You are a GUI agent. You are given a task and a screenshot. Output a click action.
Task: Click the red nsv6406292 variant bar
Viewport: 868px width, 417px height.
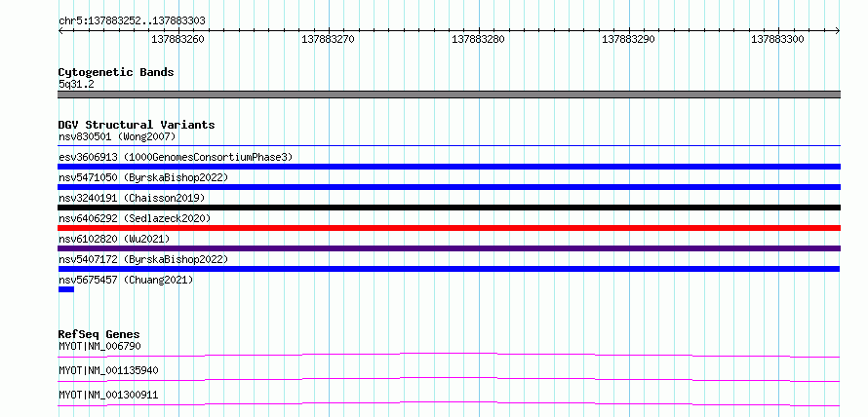pos(450,228)
